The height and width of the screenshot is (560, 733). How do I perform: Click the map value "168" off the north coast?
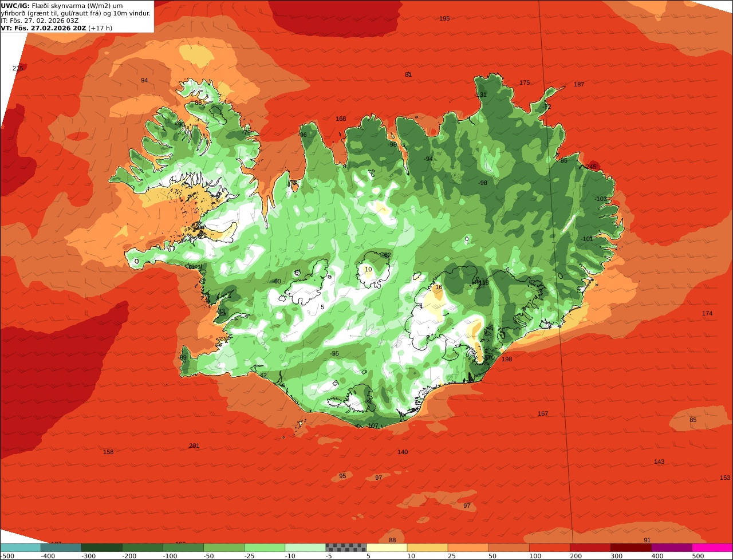click(341, 119)
